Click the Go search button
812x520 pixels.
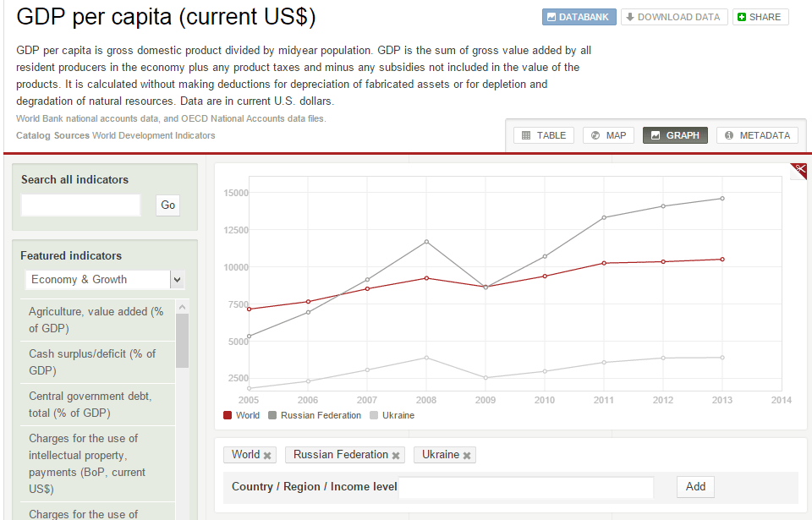tap(167, 205)
